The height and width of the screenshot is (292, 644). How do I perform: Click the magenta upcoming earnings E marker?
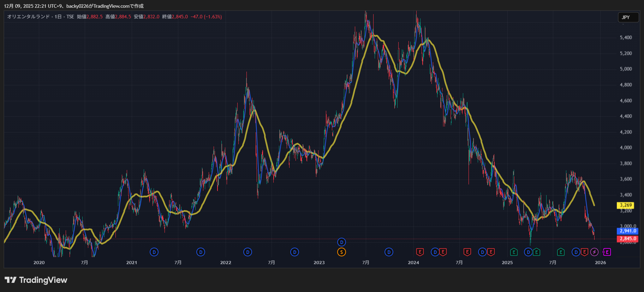pyautogui.click(x=607, y=252)
